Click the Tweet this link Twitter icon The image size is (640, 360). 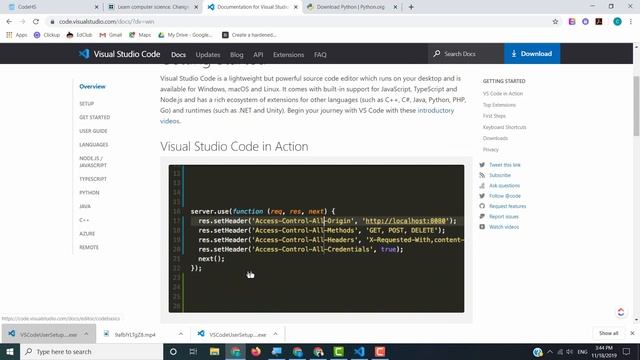[x=482, y=165]
